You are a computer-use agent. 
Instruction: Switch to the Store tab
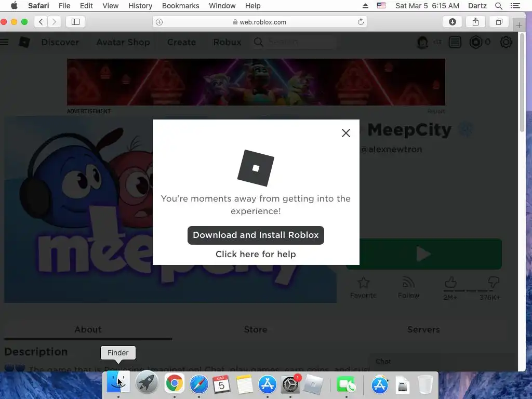(x=256, y=329)
